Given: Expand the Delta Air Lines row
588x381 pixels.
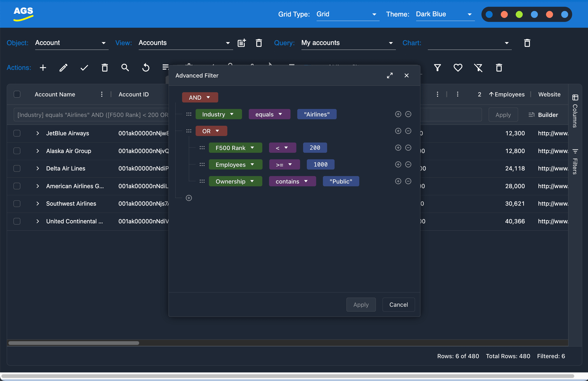Looking at the screenshot, I should click(38, 169).
